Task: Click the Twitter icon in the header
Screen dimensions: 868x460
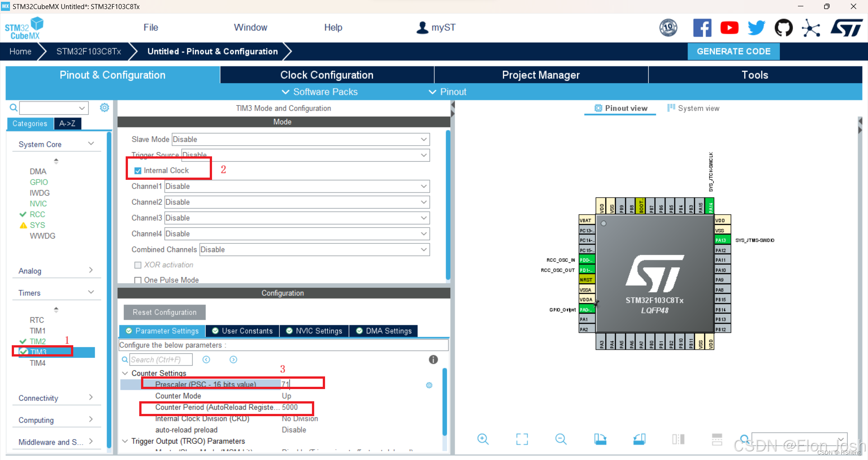Action: (x=756, y=28)
